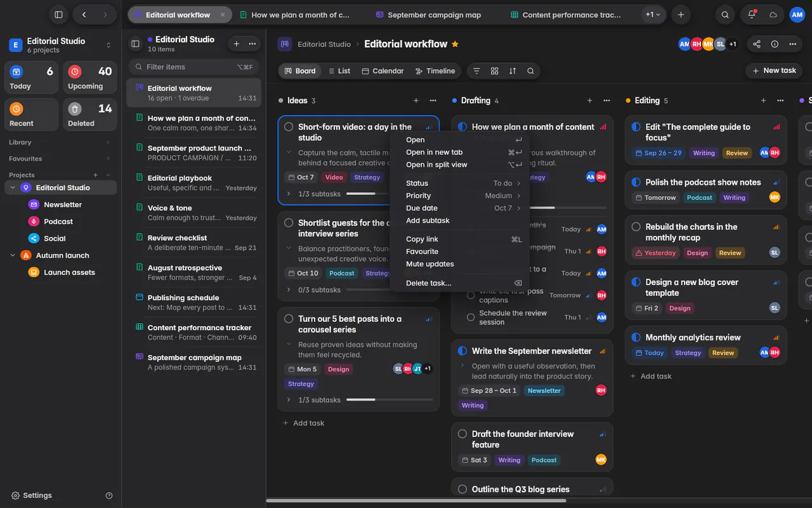This screenshot has height=508, width=812.
Task: Open a new tab with plus icon
Action: tap(681, 15)
